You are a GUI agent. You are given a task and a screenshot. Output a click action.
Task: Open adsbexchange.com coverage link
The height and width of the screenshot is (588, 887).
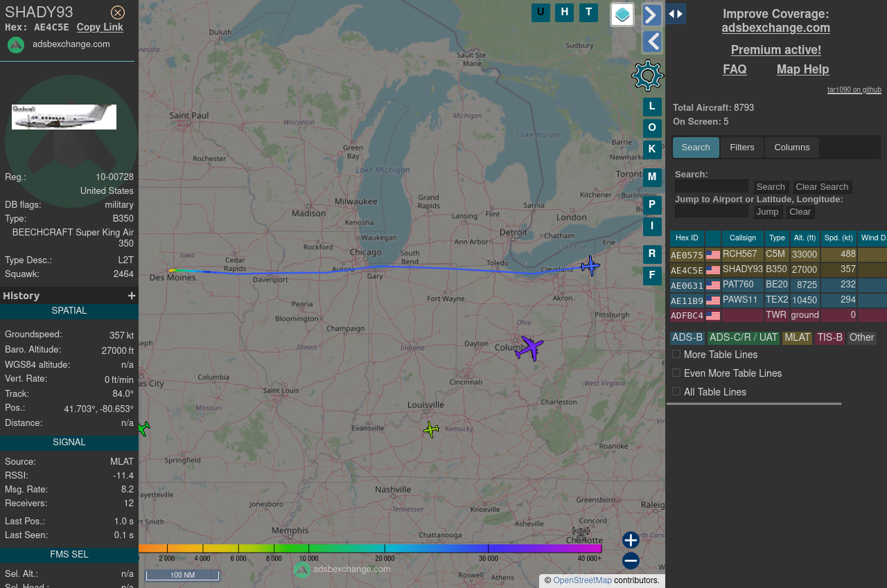pyautogui.click(x=775, y=28)
